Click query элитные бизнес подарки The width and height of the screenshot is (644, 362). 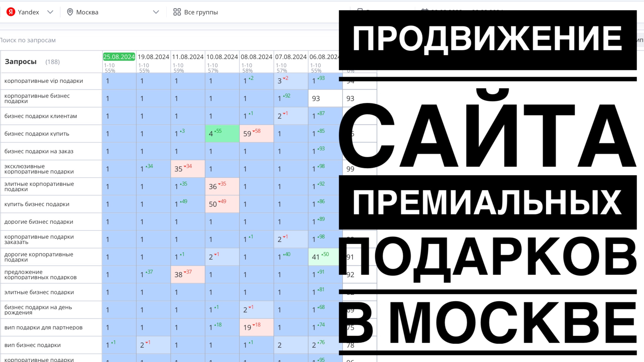coord(39,292)
